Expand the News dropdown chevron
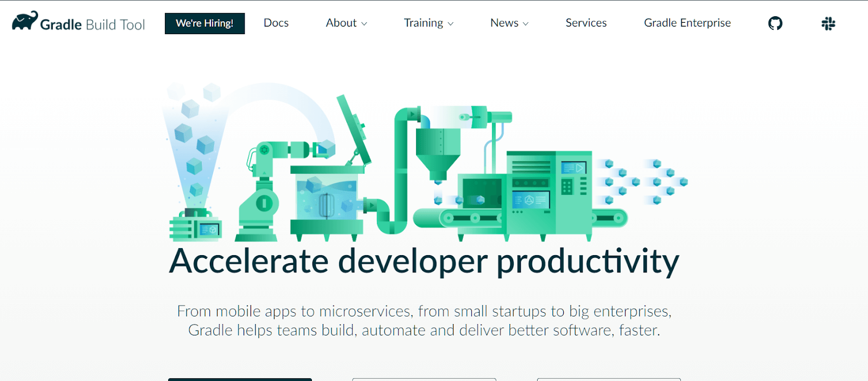Screen dimensions: 868x381 pos(525,24)
